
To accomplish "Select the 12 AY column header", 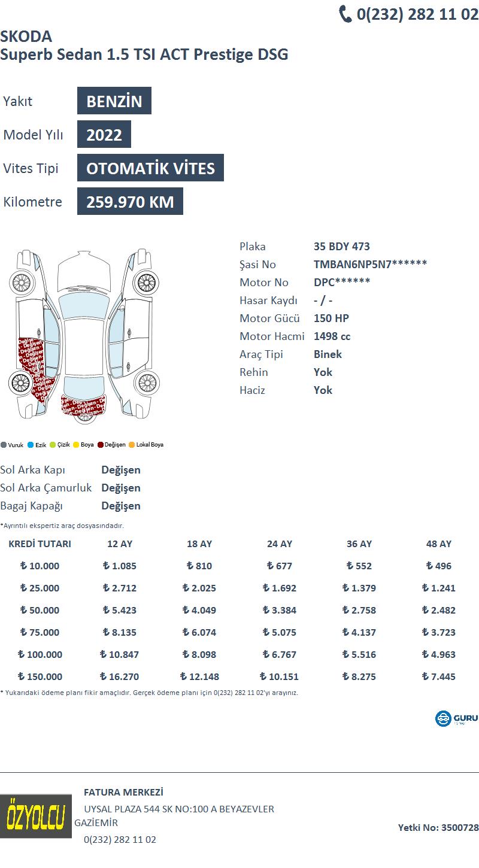I will coord(120,544).
